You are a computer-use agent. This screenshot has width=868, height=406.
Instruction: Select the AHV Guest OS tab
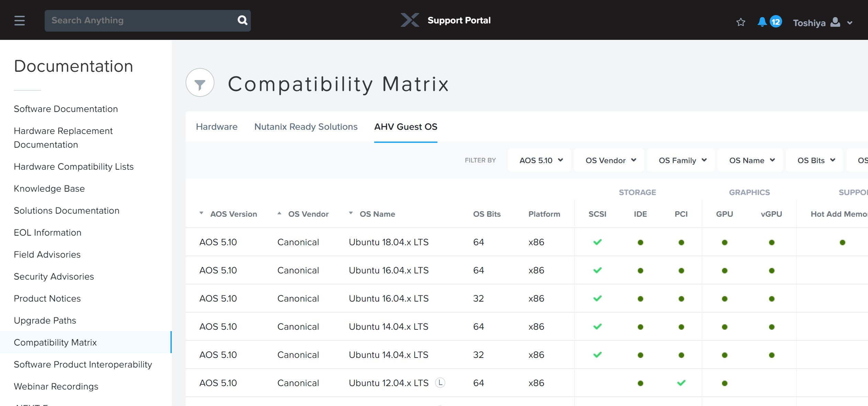coord(406,127)
